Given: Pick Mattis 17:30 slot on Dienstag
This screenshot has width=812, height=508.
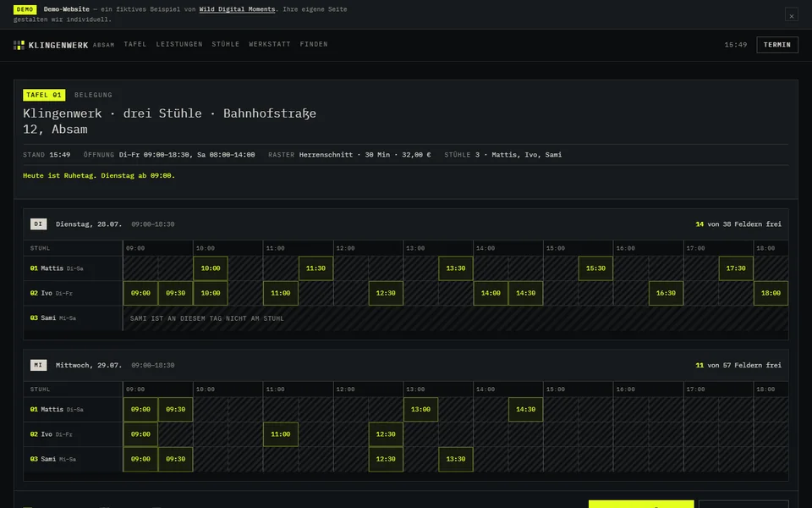Looking at the screenshot, I should (736, 268).
